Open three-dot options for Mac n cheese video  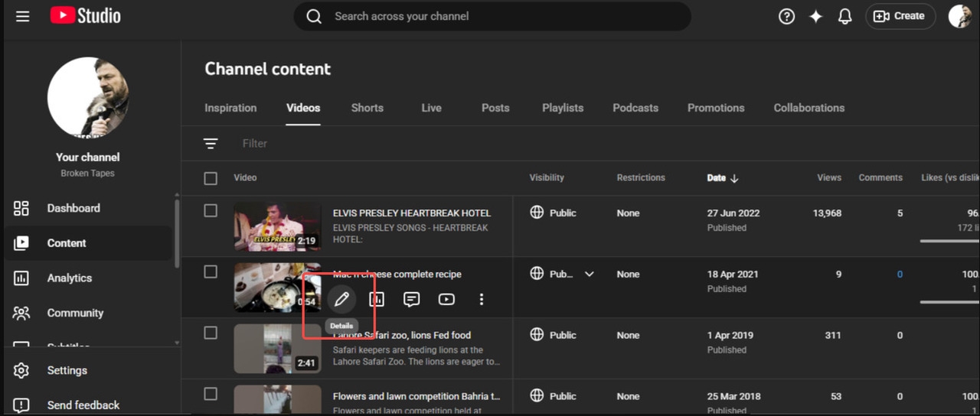point(482,299)
